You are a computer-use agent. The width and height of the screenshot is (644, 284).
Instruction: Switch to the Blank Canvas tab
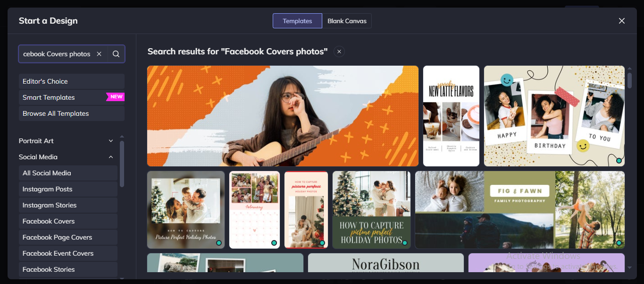(x=347, y=20)
